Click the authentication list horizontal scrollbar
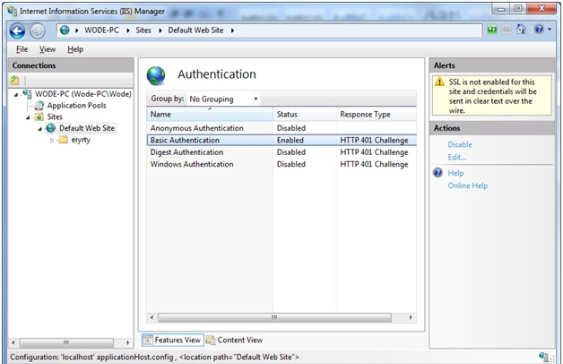 pos(275,318)
